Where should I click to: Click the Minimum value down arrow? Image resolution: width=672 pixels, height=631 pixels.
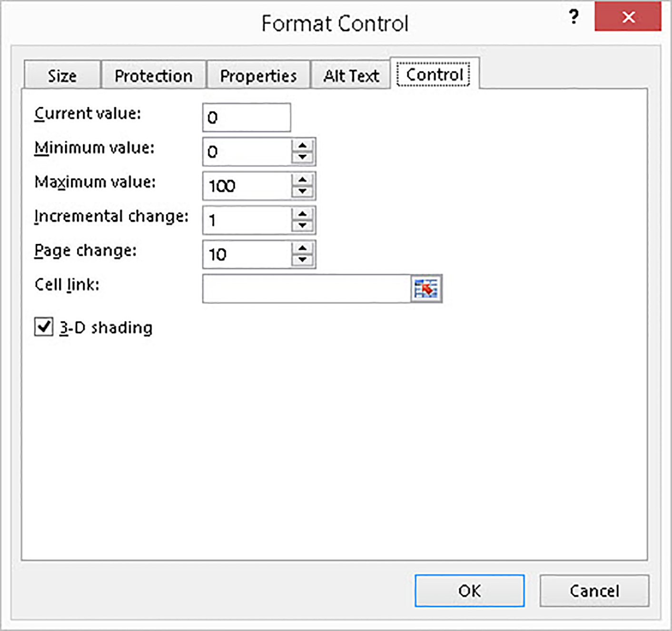302,158
